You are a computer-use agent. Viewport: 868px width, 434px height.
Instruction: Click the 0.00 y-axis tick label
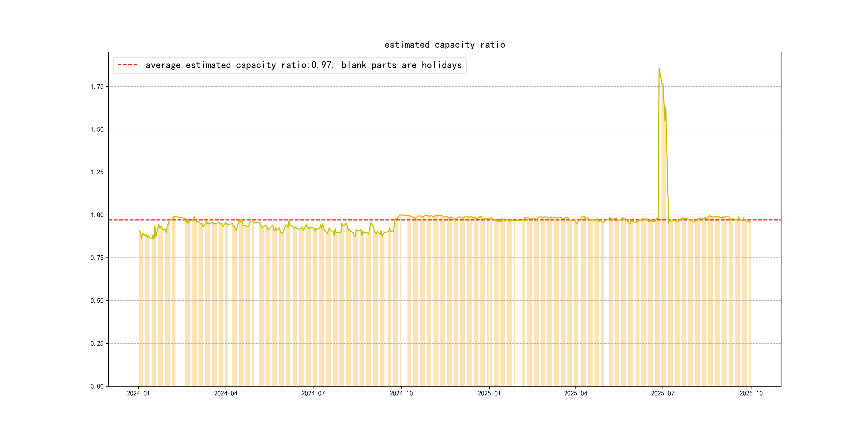point(97,386)
